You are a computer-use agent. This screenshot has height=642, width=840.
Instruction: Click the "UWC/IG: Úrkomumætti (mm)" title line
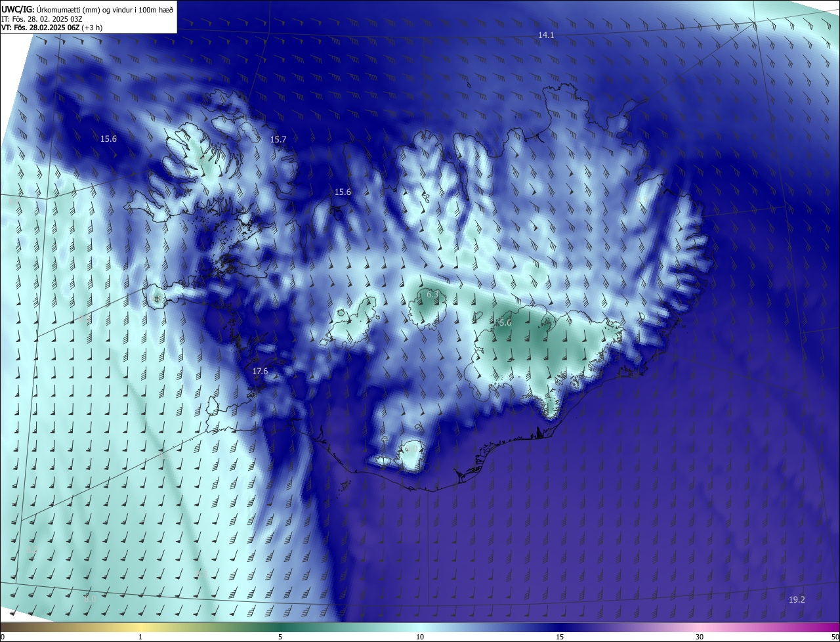88,9
